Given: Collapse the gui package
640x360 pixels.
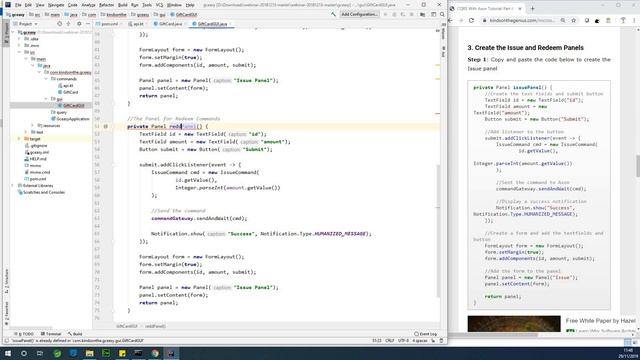Looking at the screenshot, I should [46, 99].
